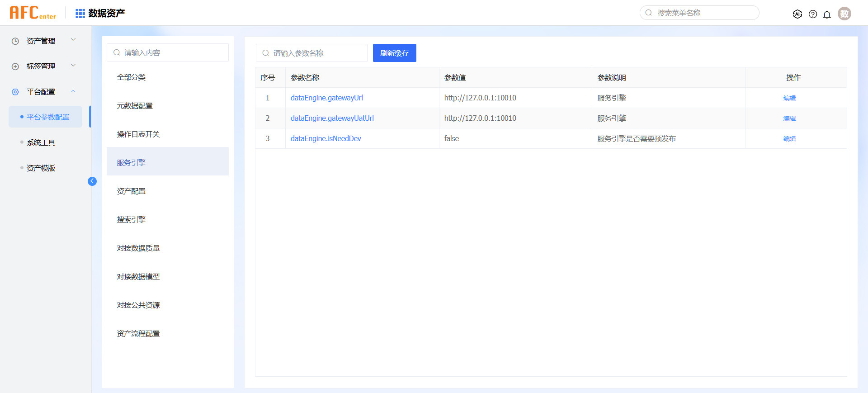Open the dataEngine.gatewayUrl parameter link
The image size is (868, 393).
[x=326, y=98]
